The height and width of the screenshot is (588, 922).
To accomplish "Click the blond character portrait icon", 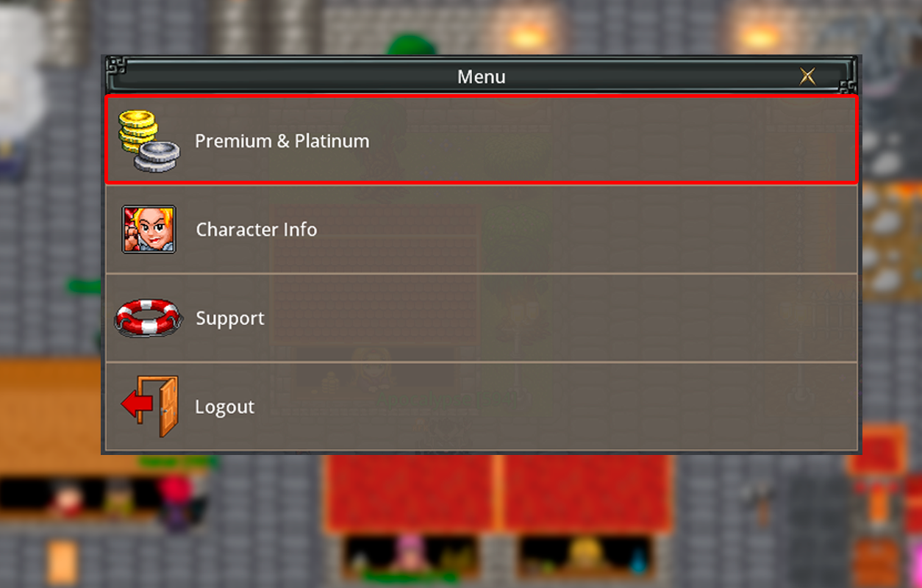I will (x=149, y=229).
